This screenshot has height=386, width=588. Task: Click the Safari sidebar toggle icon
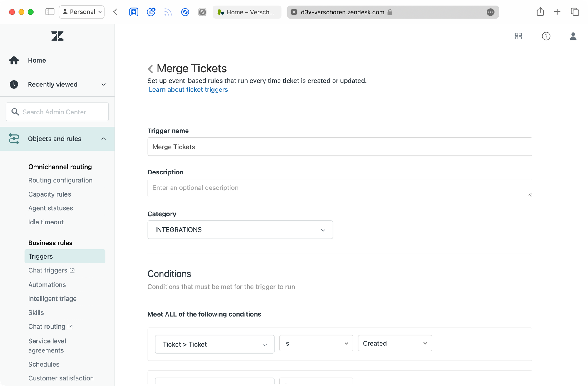click(50, 12)
